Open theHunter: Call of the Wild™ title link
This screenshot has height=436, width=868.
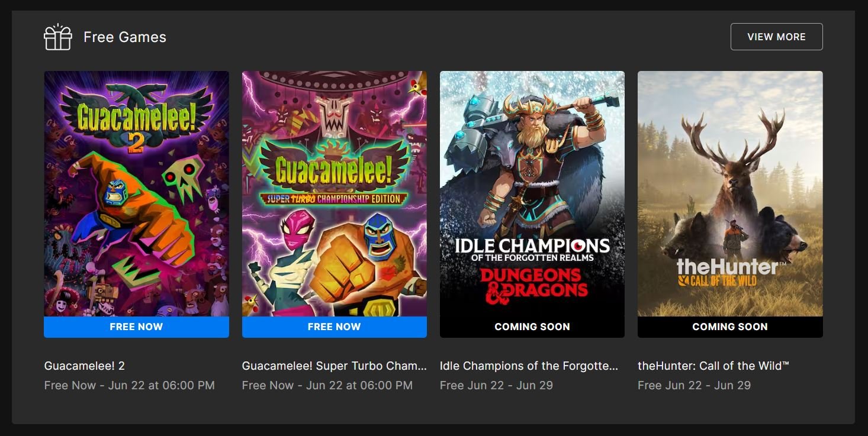pyautogui.click(x=713, y=366)
